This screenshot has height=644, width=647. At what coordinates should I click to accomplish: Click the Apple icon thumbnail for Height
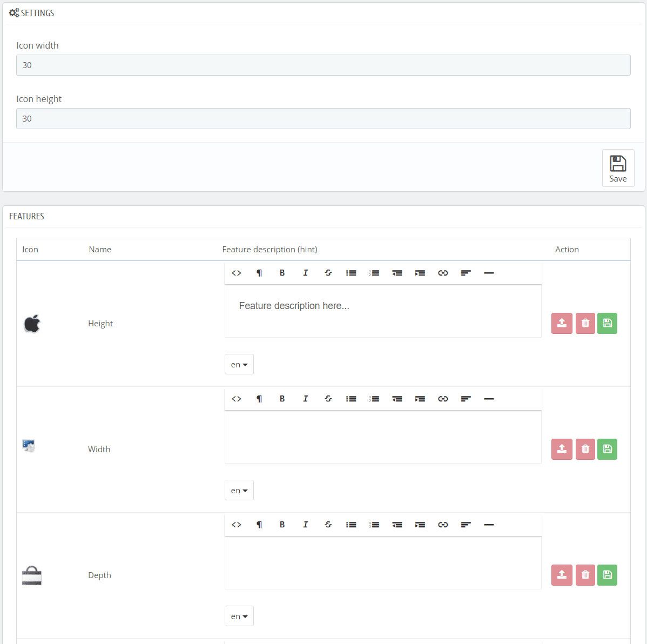pyautogui.click(x=32, y=324)
